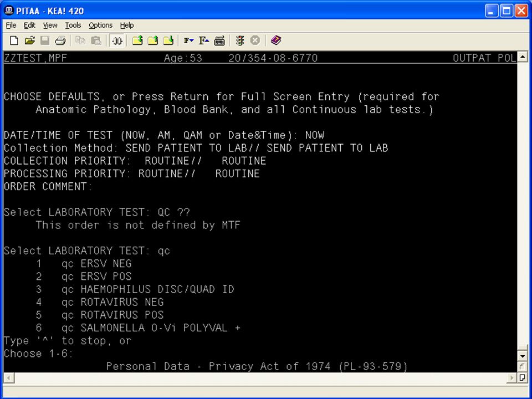The height and width of the screenshot is (399, 532).
Task: Click 'OUTPAT POL' in header line
Action: 484,58
